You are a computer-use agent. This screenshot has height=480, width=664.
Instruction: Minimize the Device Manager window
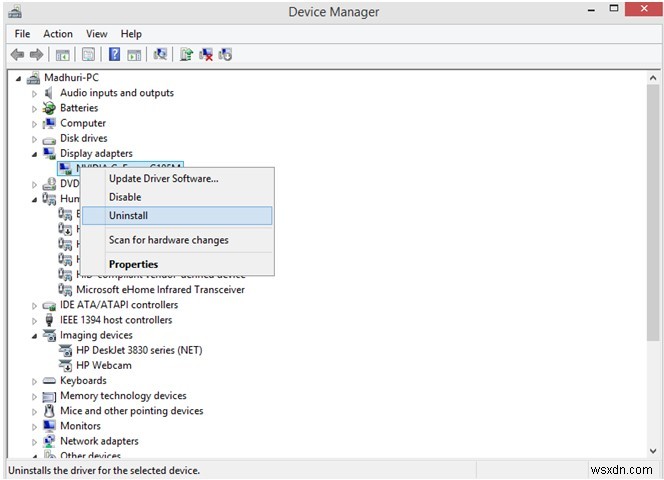[592, 10]
